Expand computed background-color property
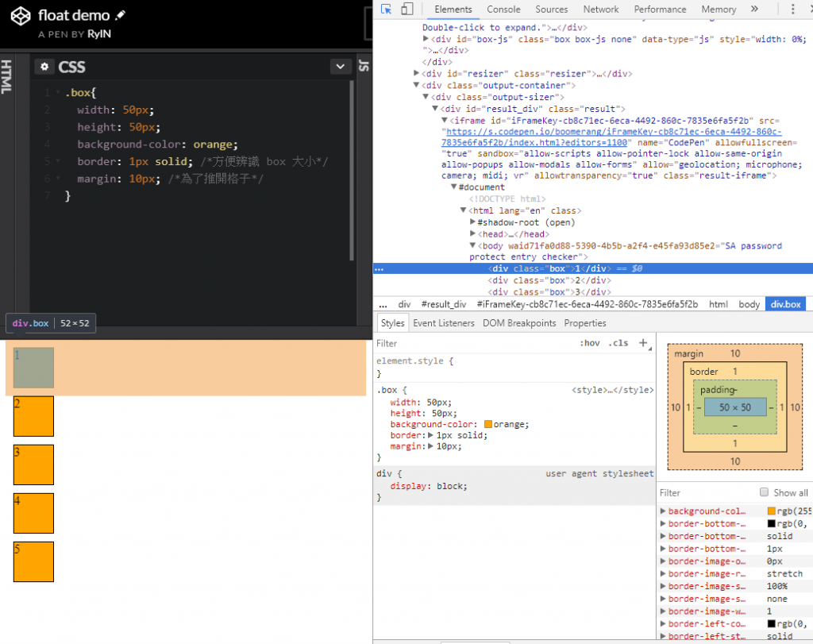The width and height of the screenshot is (813, 644). click(663, 511)
